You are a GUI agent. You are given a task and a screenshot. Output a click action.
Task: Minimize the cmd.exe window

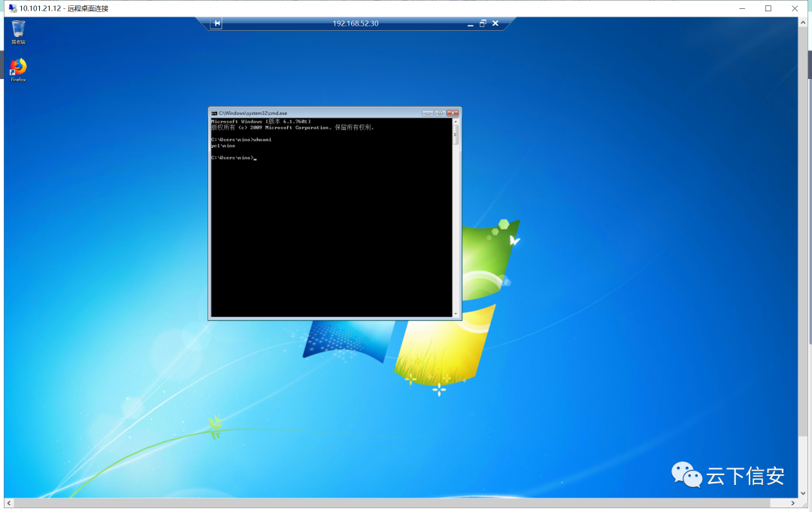point(428,113)
